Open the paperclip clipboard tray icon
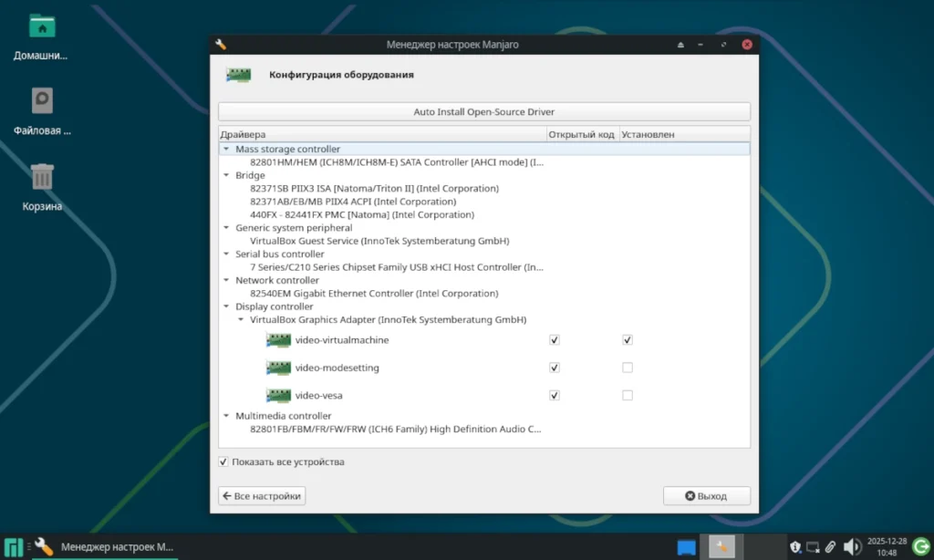Viewport: 934px width, 560px height. (830, 547)
